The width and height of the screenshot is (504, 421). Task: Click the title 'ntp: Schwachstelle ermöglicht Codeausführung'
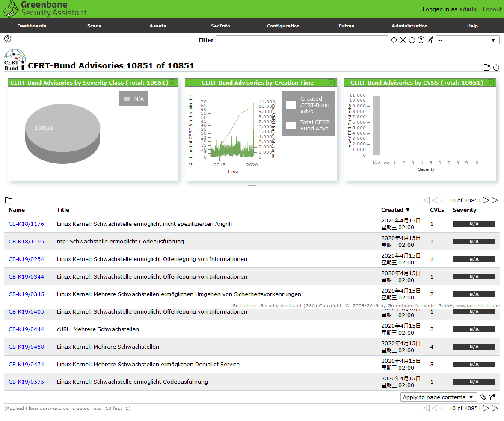pyautogui.click(x=121, y=241)
